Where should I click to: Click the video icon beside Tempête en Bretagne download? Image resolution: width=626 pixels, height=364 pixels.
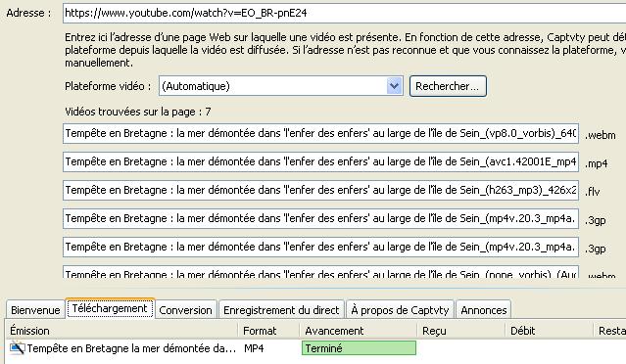[18, 348]
